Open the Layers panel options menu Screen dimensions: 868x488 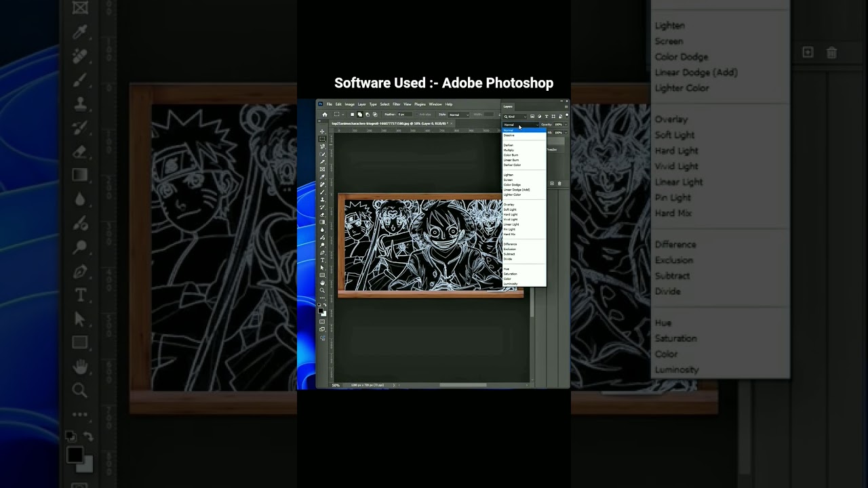pyautogui.click(x=566, y=106)
